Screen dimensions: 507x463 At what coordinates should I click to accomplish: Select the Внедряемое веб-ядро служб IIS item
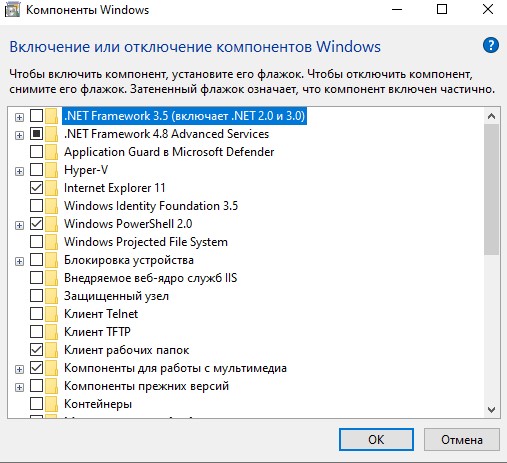(150, 278)
